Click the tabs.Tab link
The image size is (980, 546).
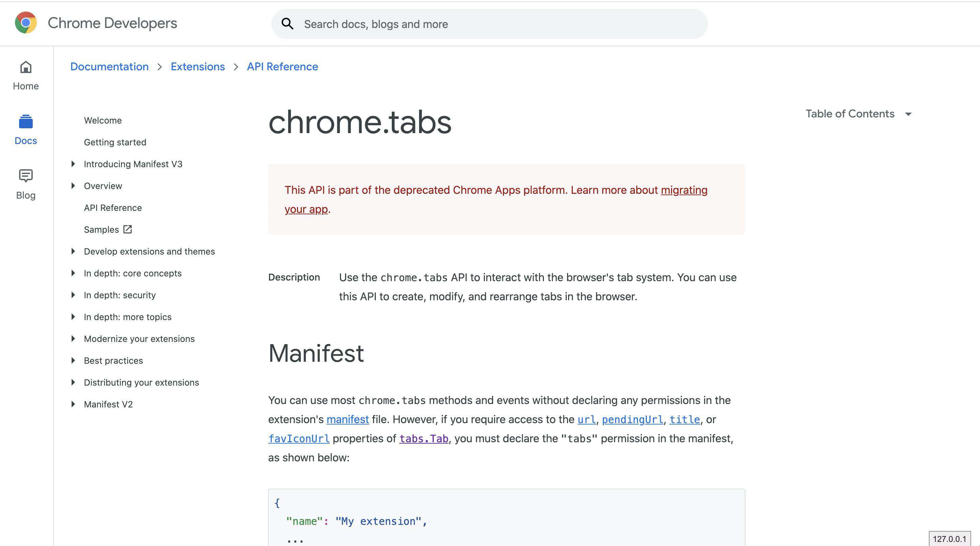click(x=424, y=439)
